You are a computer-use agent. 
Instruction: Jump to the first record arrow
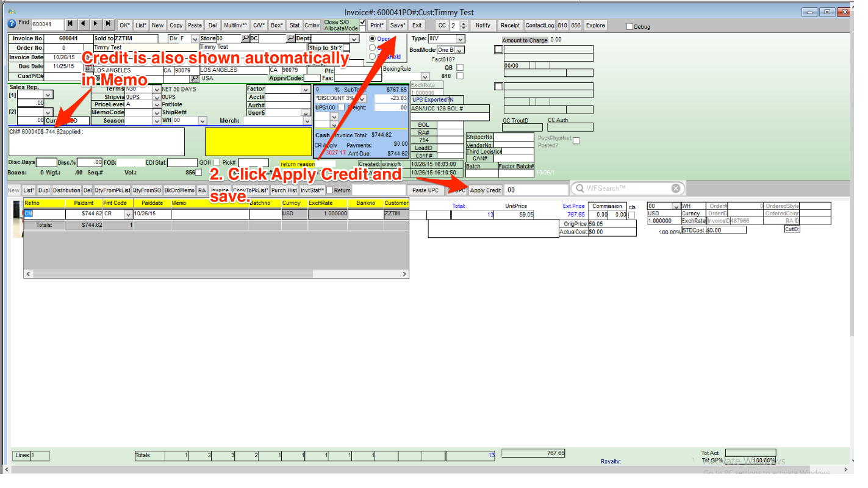click(x=71, y=24)
